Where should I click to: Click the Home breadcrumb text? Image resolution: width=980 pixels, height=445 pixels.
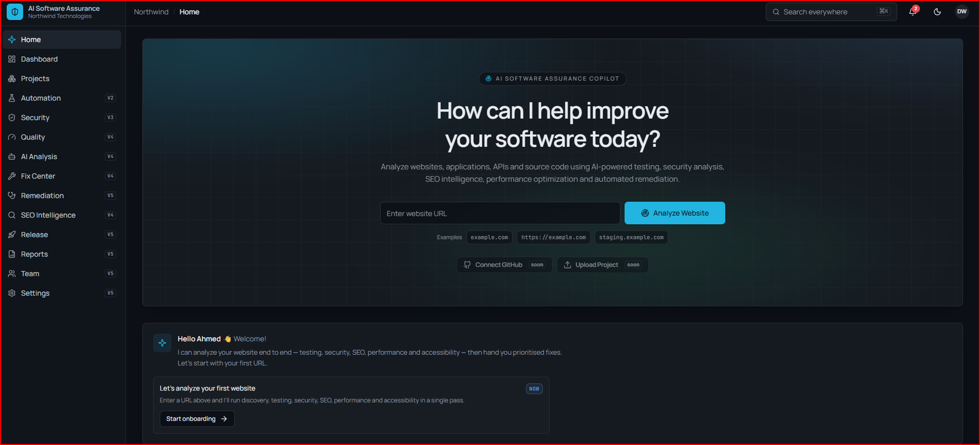point(190,12)
